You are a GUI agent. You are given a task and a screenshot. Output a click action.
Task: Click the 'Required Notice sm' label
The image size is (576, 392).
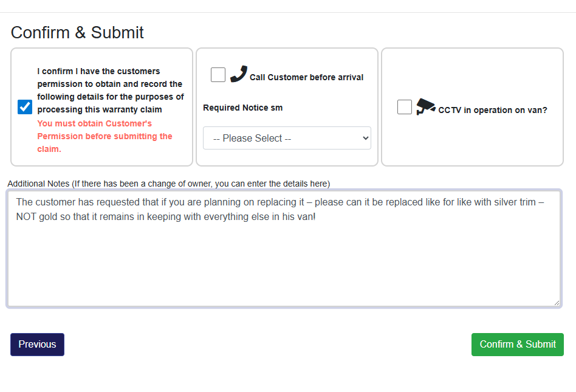tap(242, 108)
